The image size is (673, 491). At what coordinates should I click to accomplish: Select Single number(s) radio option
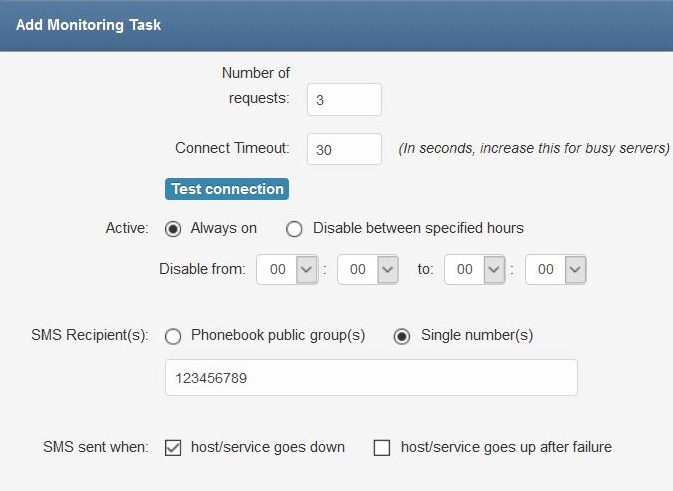click(x=402, y=336)
